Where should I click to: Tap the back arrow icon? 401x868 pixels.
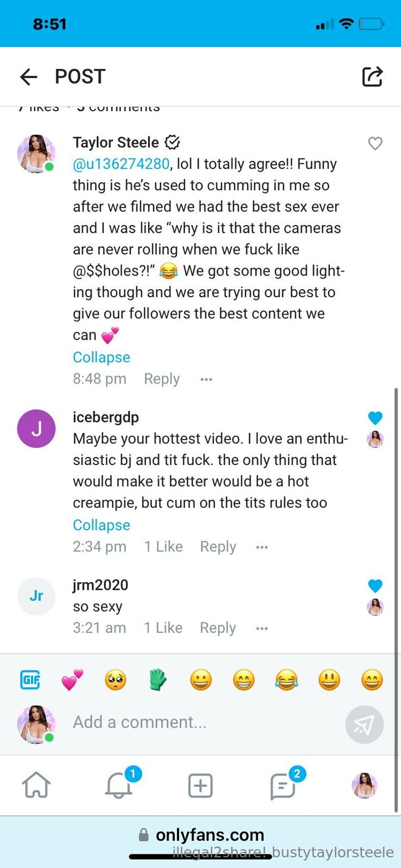click(29, 77)
